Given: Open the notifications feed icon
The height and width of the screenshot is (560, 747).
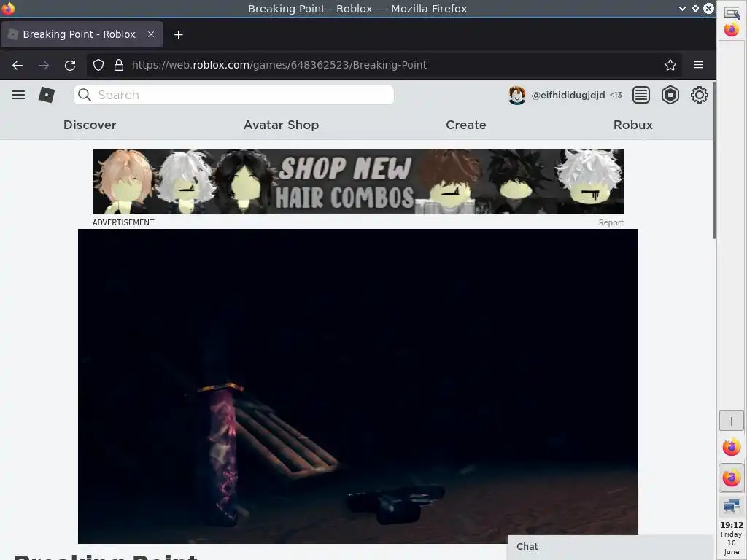Looking at the screenshot, I should point(640,95).
